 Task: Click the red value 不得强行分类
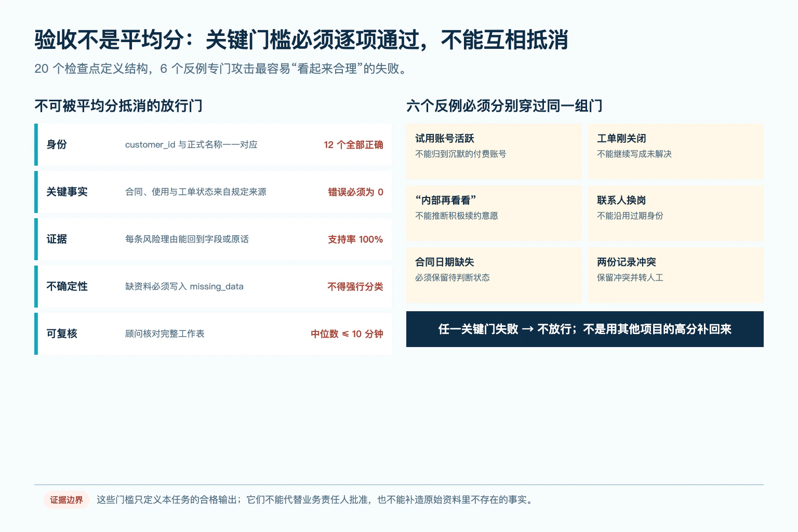tap(355, 287)
